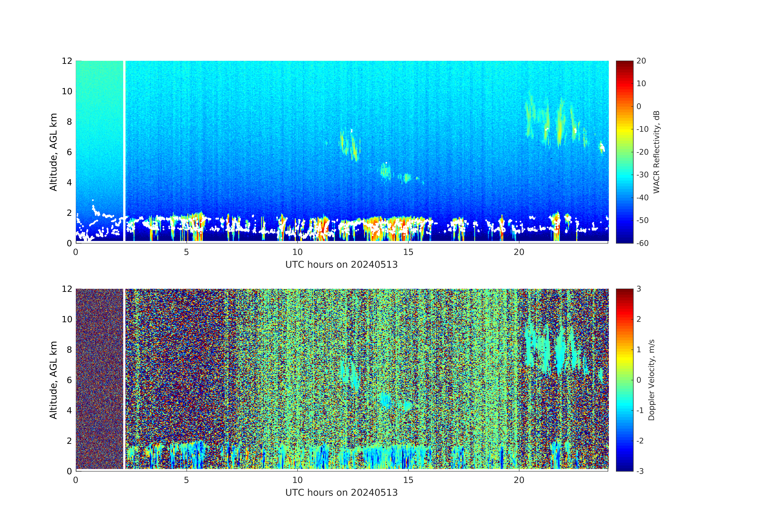Click the 20 tick on reflectivity colorbar
This screenshot has width=775, height=532.
pos(641,61)
